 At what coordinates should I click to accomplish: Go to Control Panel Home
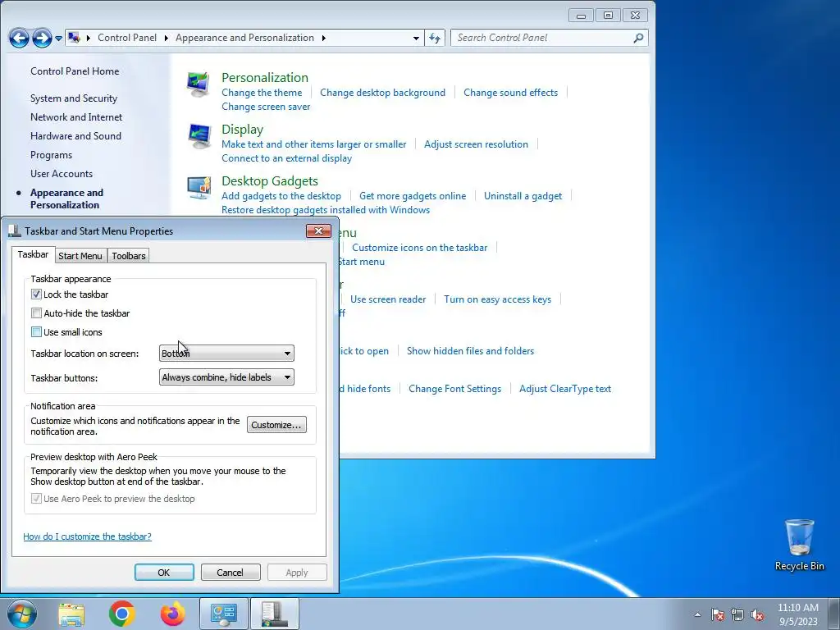click(75, 71)
